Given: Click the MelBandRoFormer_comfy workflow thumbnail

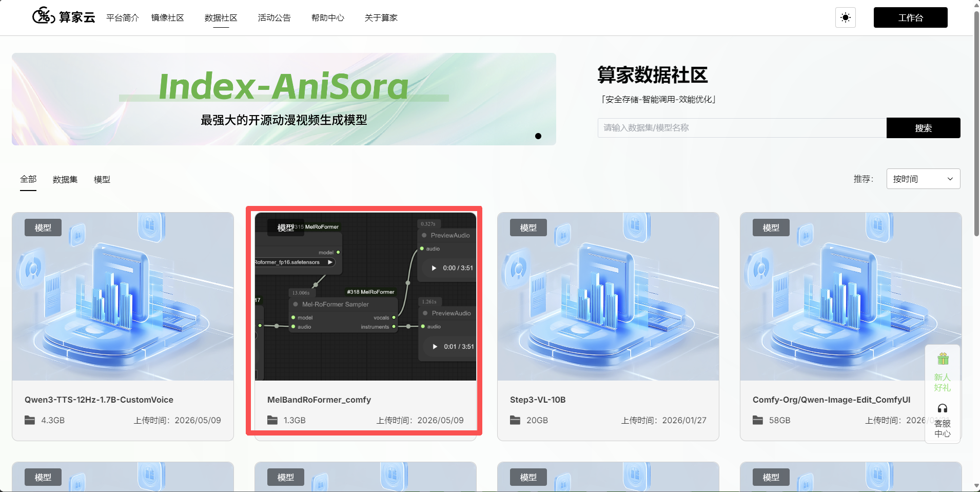Looking at the screenshot, I should 365,296.
